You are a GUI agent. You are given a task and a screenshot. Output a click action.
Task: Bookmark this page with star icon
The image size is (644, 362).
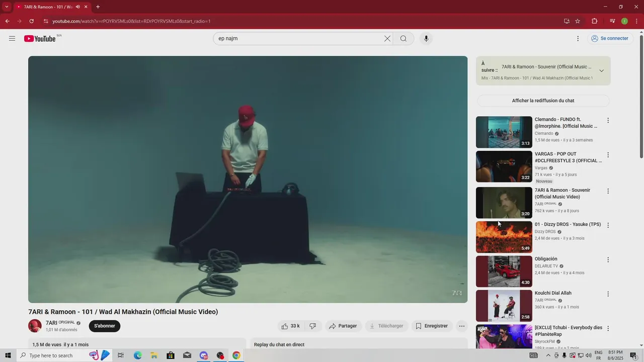(x=578, y=21)
